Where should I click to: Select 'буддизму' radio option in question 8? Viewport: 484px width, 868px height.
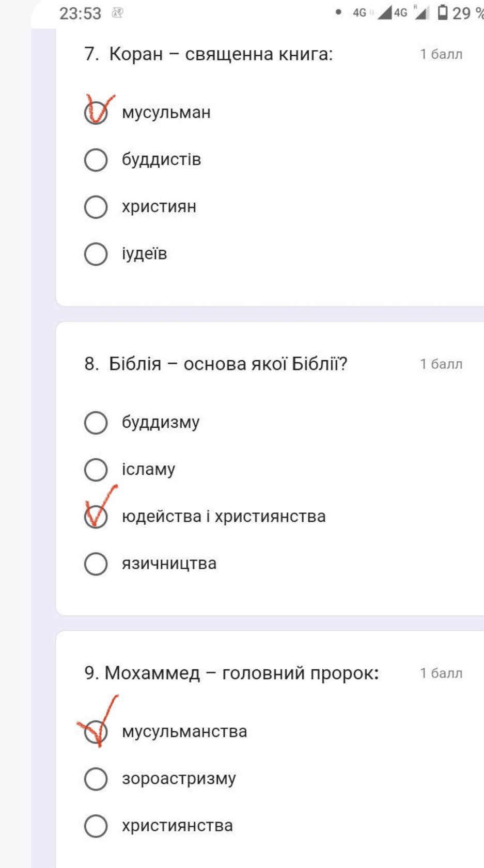tap(96, 423)
